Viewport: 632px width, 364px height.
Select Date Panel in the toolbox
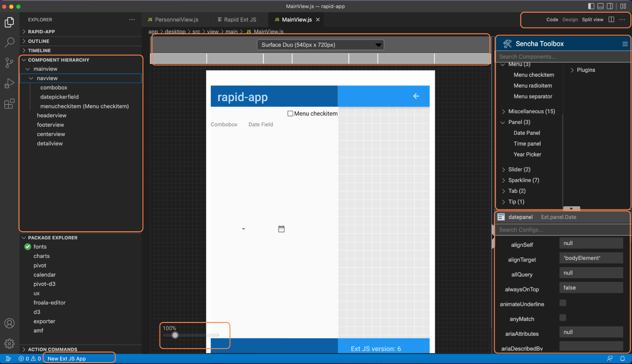pos(527,133)
